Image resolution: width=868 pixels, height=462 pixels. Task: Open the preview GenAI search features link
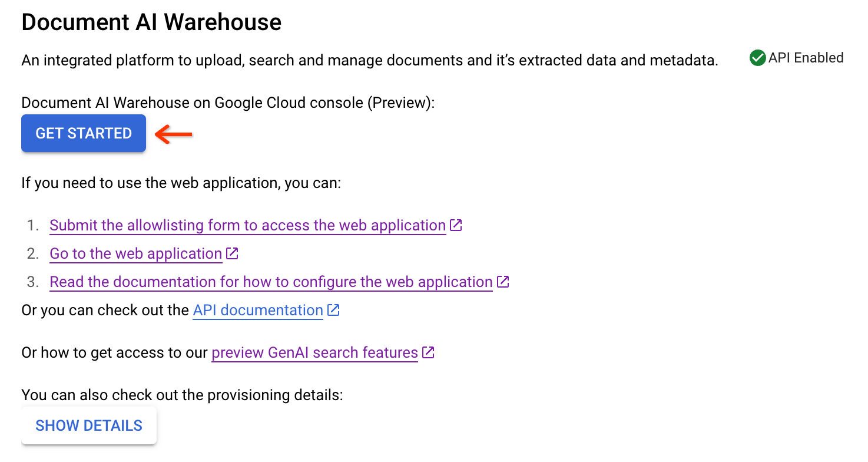(x=314, y=353)
